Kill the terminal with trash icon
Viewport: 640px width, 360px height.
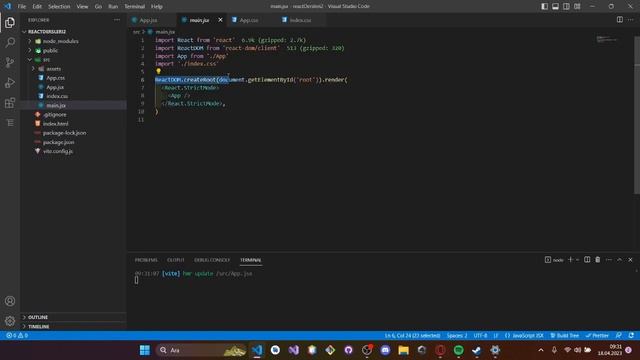(598, 260)
